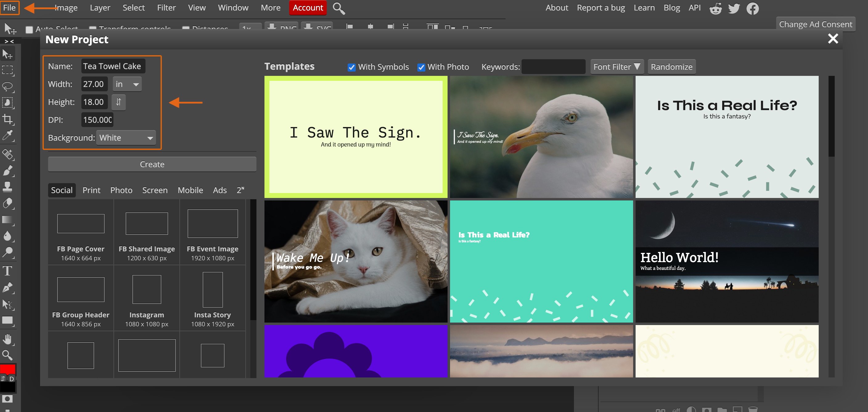
Task: Click Change Ad Consent button
Action: click(815, 24)
